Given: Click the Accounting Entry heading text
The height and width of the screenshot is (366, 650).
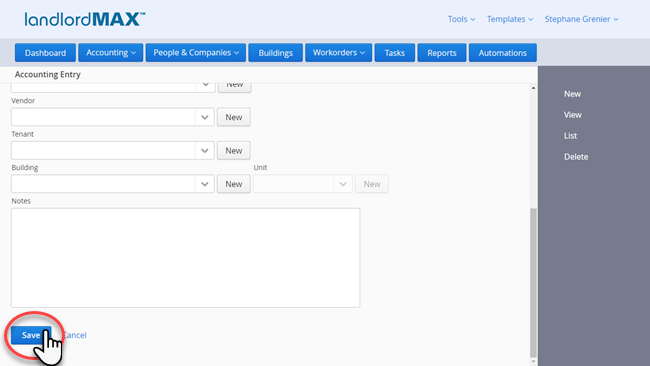Looking at the screenshot, I should (48, 75).
